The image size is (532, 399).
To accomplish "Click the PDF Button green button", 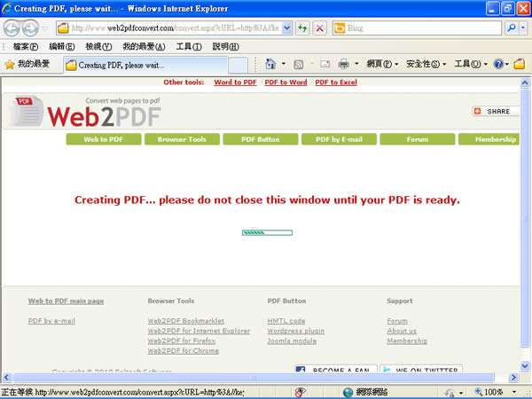I will (260, 139).
